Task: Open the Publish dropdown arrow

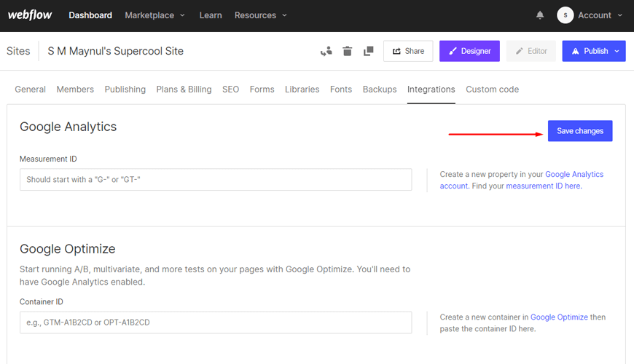Action: [x=617, y=51]
